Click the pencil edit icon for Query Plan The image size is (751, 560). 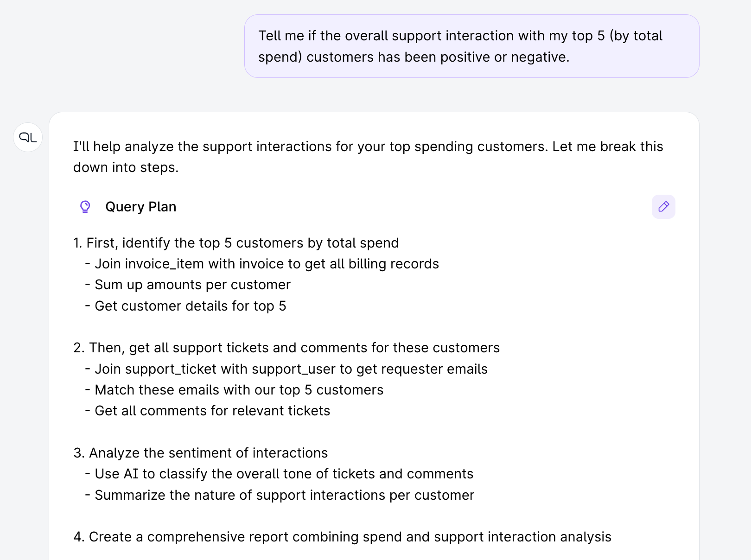click(x=663, y=207)
